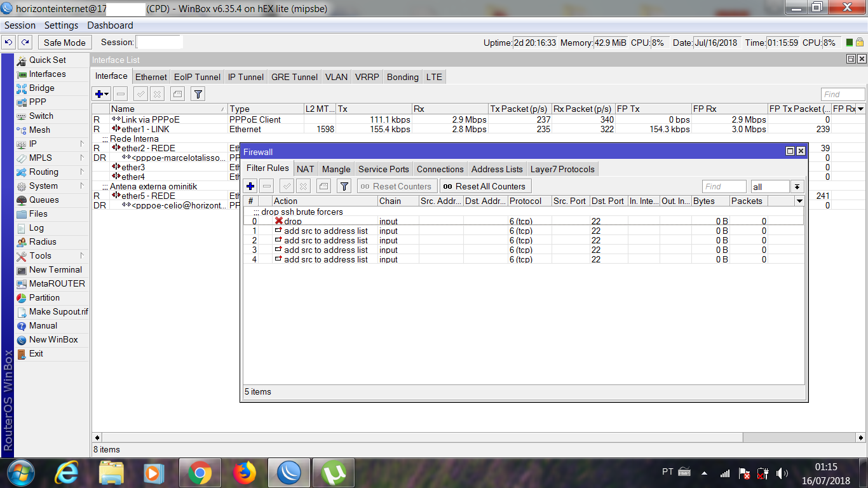Open column chooser arrow in Interface List header
The height and width of the screenshot is (488, 868).
point(860,109)
